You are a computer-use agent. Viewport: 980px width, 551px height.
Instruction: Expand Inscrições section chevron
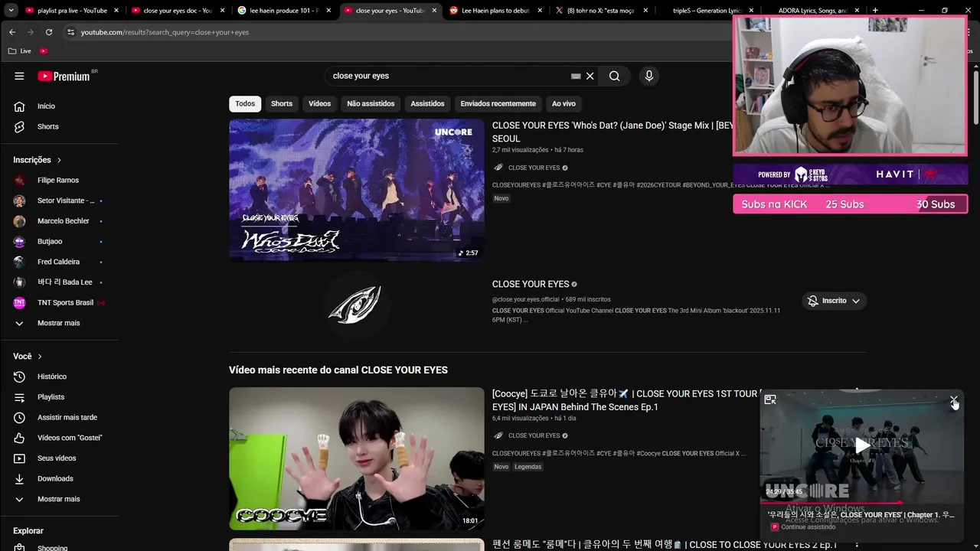click(x=59, y=160)
